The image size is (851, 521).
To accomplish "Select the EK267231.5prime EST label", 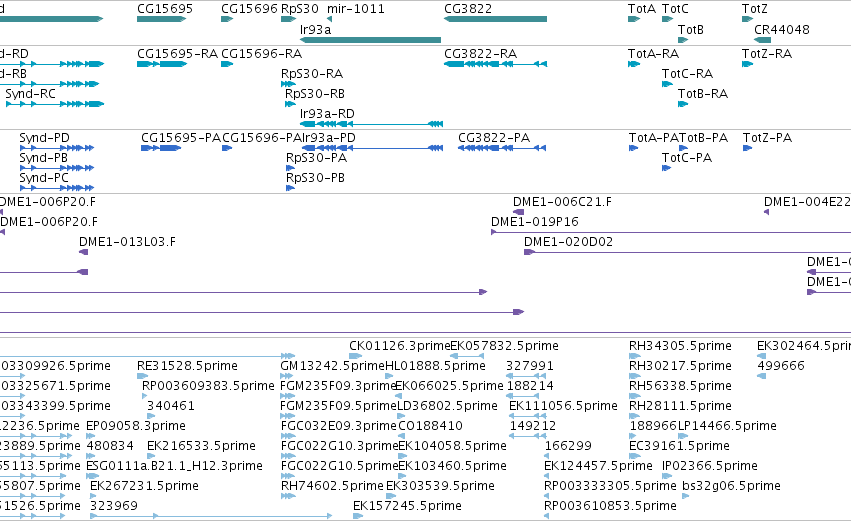I will coord(144,486).
